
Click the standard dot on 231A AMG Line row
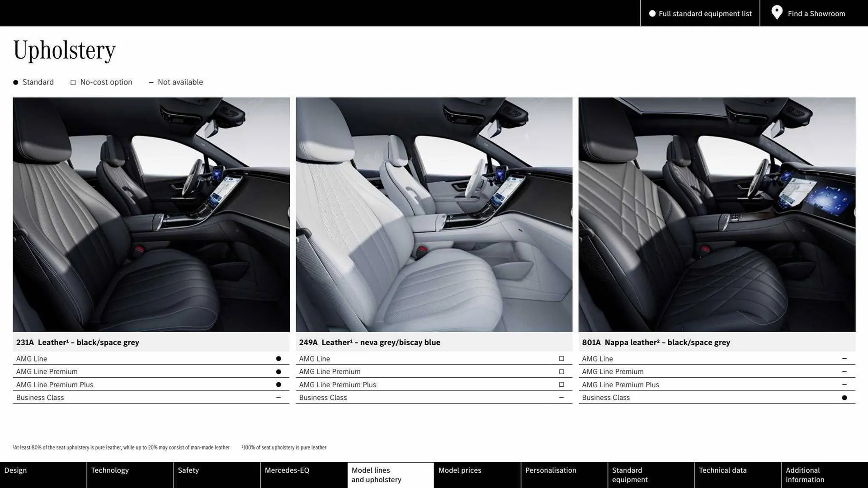pyautogui.click(x=278, y=358)
